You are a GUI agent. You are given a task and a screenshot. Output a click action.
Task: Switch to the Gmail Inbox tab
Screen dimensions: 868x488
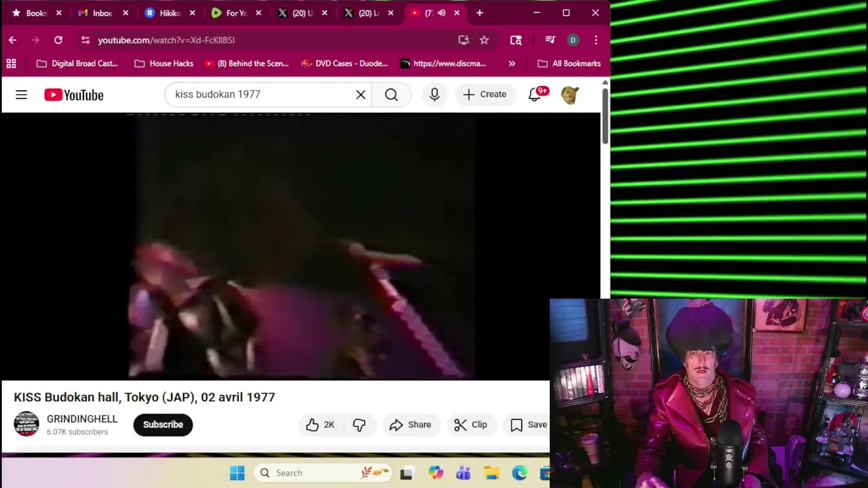click(x=96, y=13)
